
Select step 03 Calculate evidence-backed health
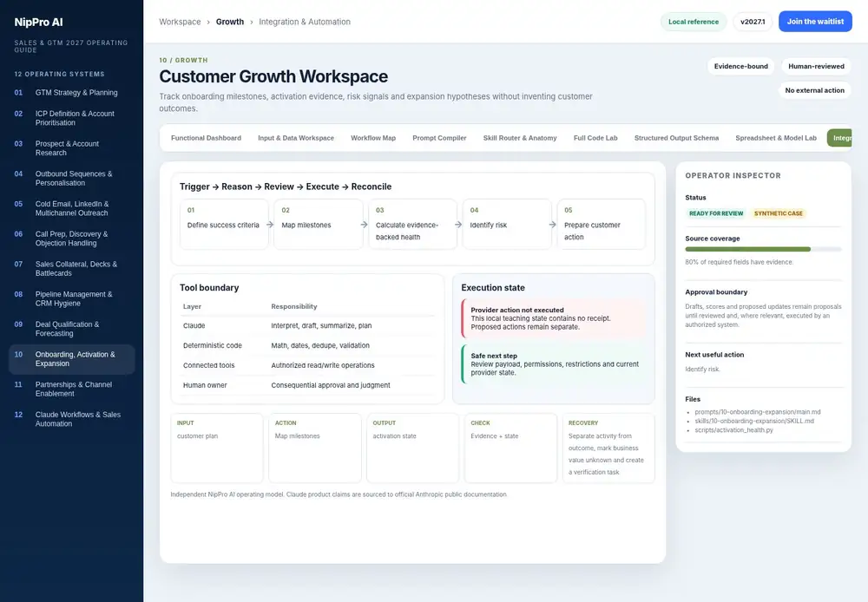coord(412,224)
